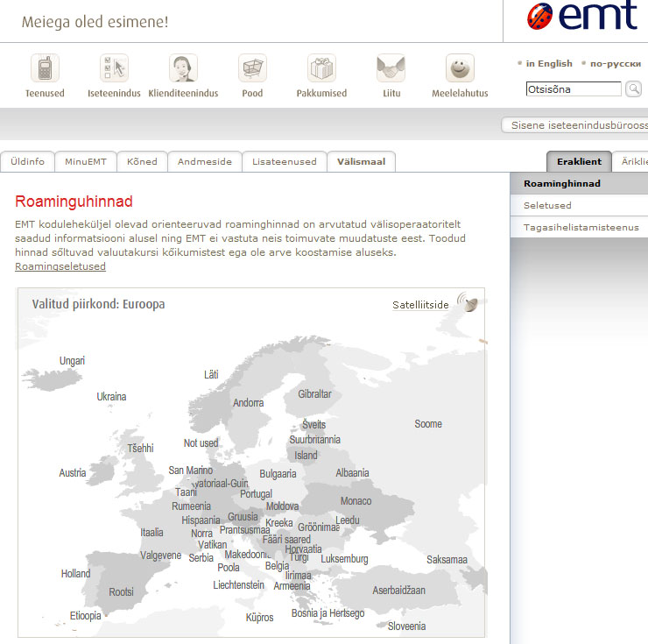Select Sloveenia label on the map
The image size is (648, 644).
pyautogui.click(x=406, y=626)
